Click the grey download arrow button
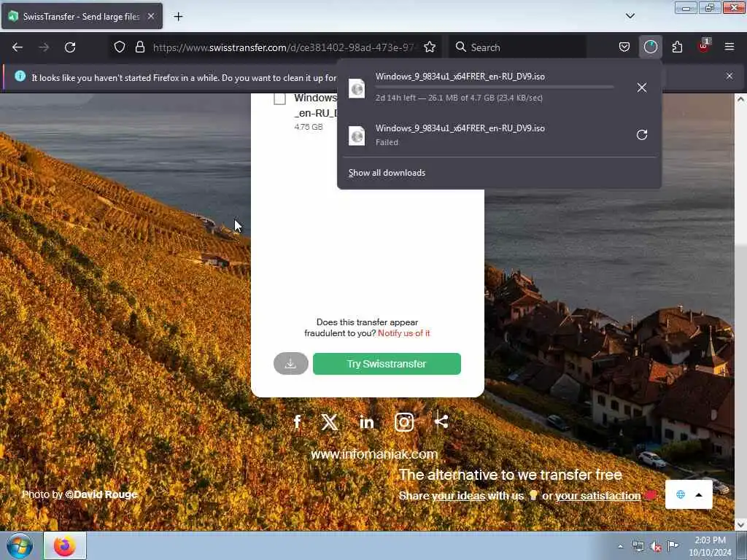 point(290,364)
